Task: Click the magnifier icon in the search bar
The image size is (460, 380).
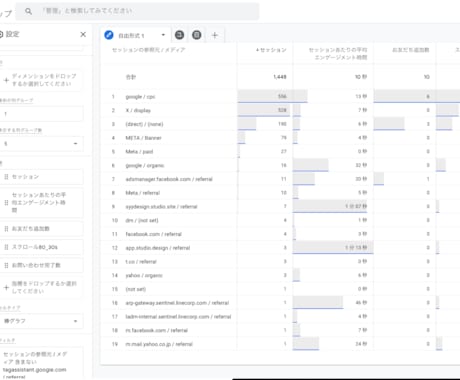Action: point(29,11)
